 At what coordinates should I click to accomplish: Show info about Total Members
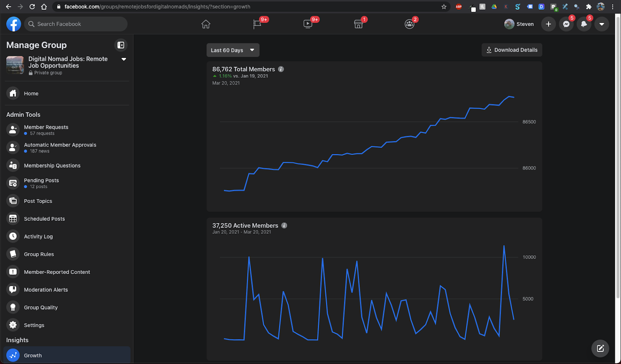(281, 69)
